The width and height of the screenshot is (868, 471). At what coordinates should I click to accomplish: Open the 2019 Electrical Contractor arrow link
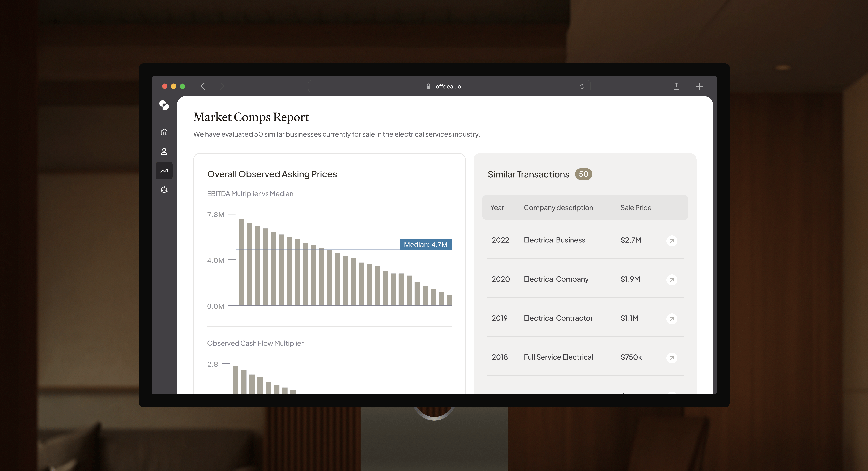(672, 319)
